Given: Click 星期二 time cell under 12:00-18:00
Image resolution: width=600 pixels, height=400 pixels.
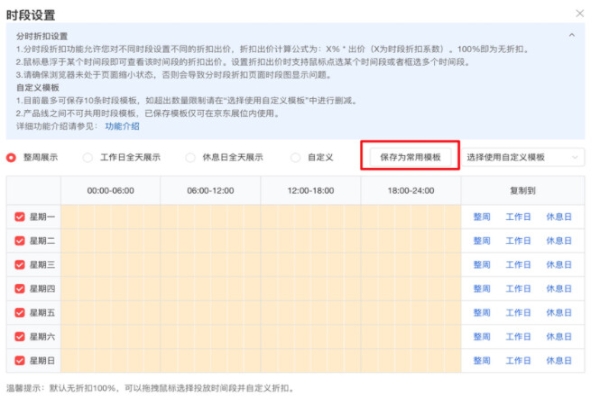Looking at the screenshot, I should [310, 241].
